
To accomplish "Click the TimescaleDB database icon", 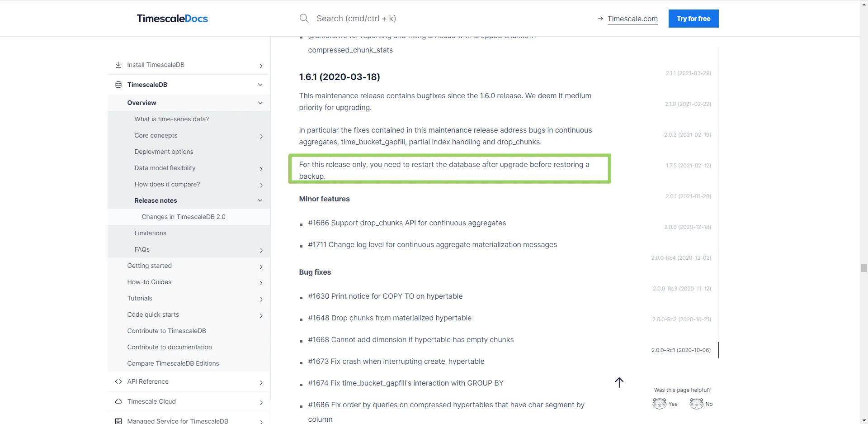I will [118, 85].
